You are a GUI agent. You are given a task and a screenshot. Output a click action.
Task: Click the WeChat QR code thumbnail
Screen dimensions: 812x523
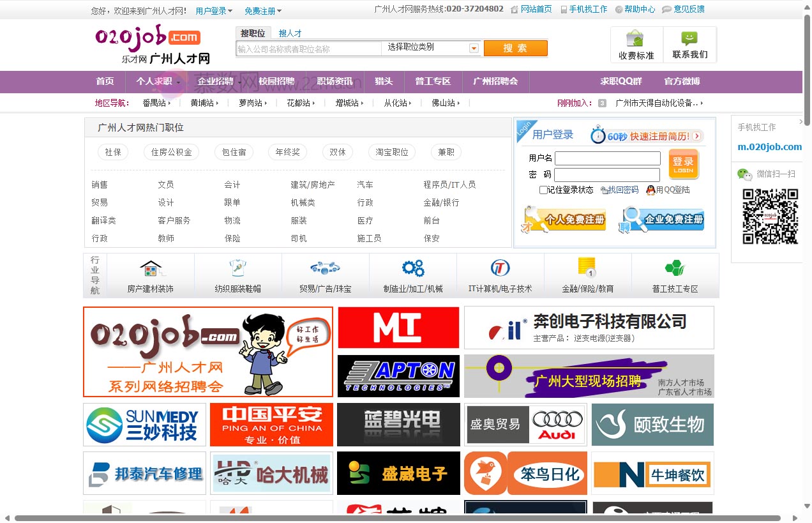[x=769, y=217]
